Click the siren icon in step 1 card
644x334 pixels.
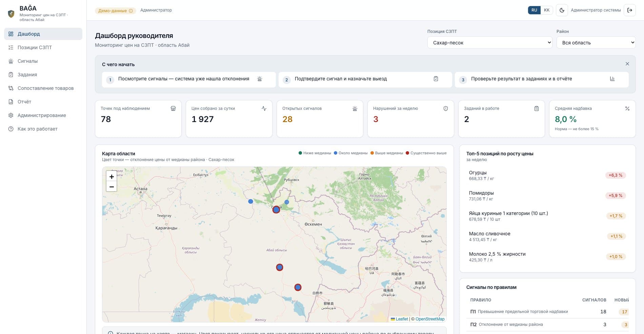[x=260, y=79]
